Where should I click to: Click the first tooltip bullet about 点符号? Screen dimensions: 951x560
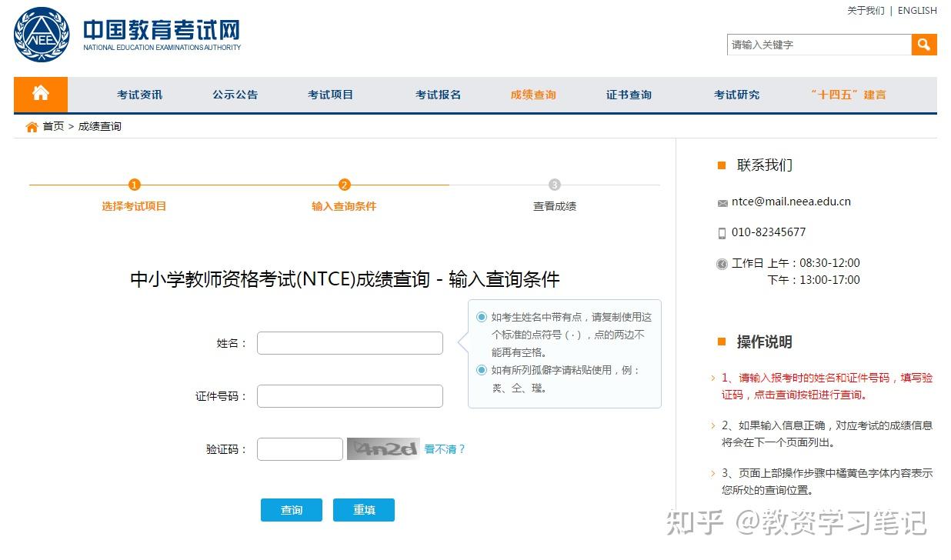click(x=572, y=335)
